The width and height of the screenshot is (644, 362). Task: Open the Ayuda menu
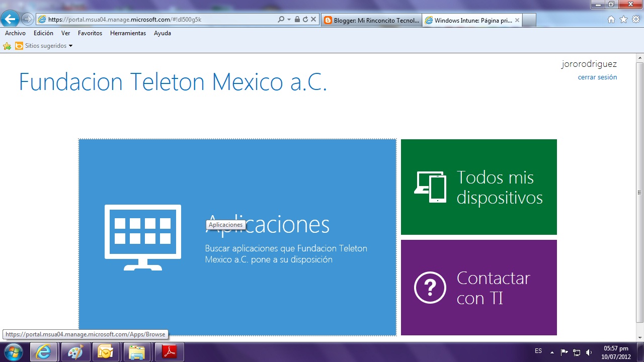[x=163, y=33]
